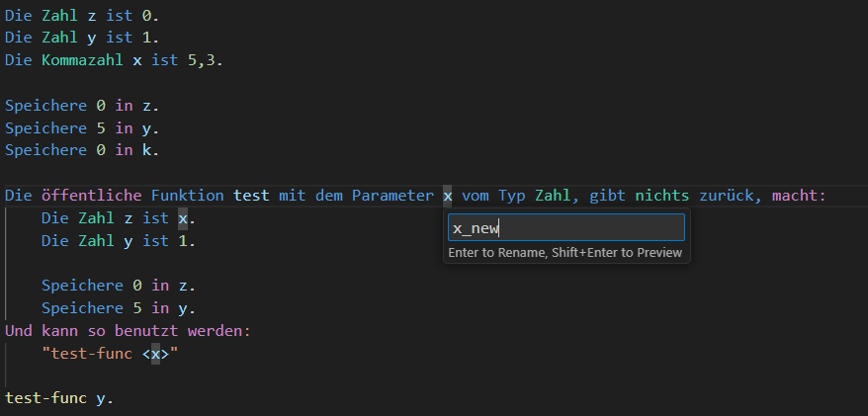Click the first line 'Die Zahl z ist 0.'

[82, 16]
